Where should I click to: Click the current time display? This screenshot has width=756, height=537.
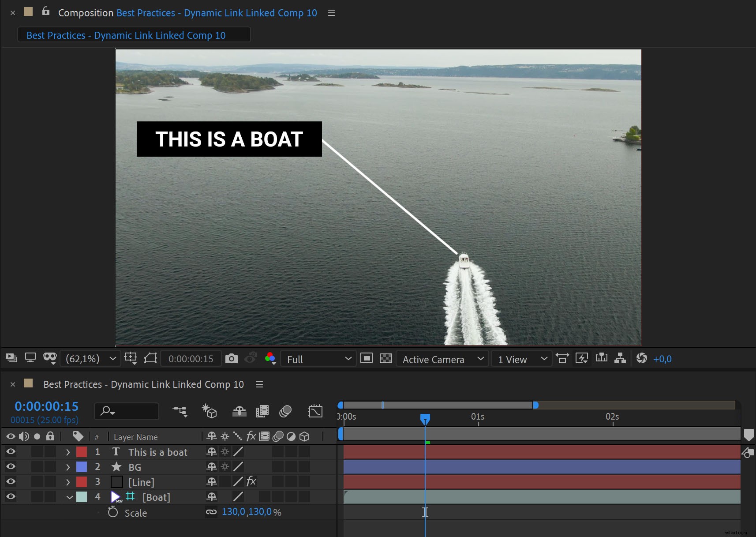pos(46,406)
